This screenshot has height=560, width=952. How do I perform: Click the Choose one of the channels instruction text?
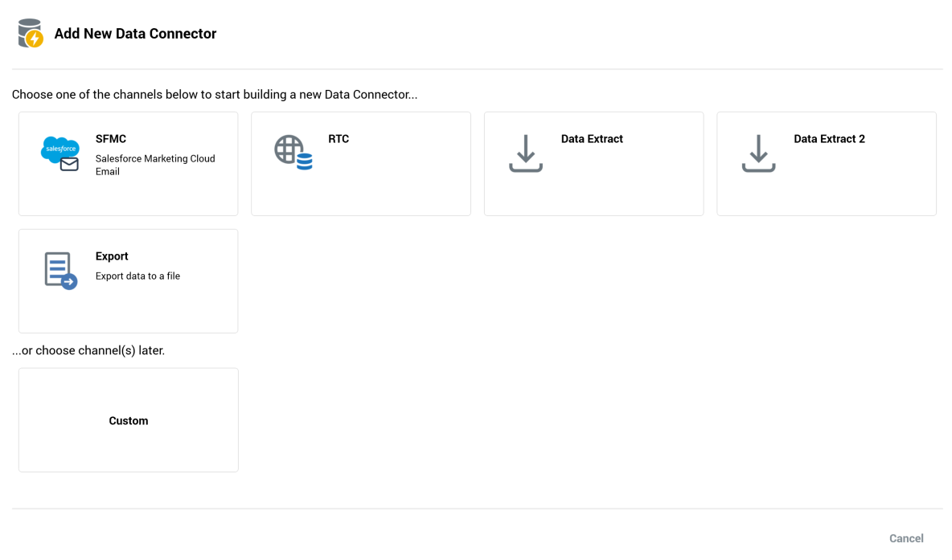(215, 95)
